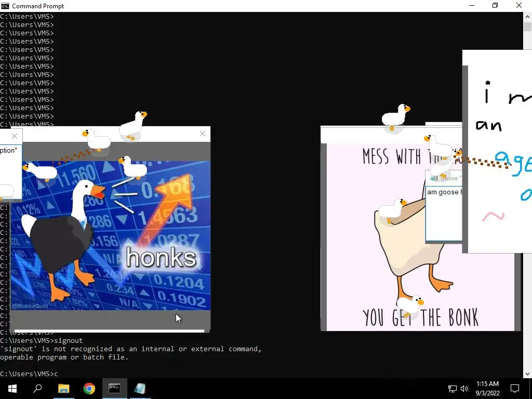
Task: Open network status tray icon
Action: coord(453,389)
